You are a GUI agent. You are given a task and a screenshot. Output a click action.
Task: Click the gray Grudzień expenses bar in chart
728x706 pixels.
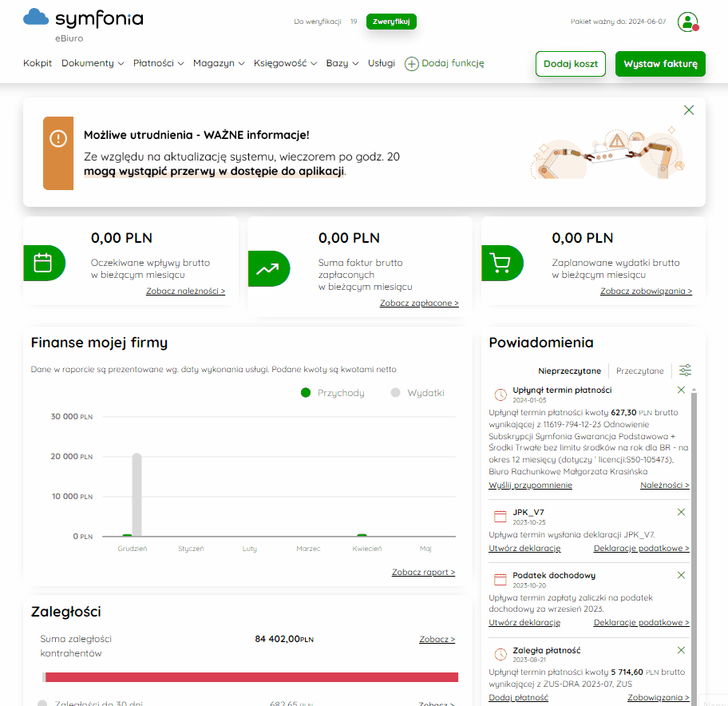click(x=137, y=494)
